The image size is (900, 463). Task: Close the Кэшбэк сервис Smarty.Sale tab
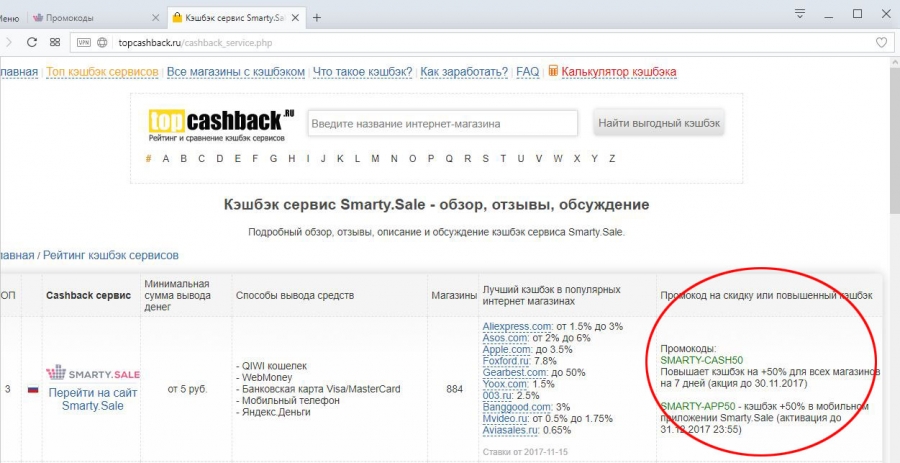click(296, 18)
